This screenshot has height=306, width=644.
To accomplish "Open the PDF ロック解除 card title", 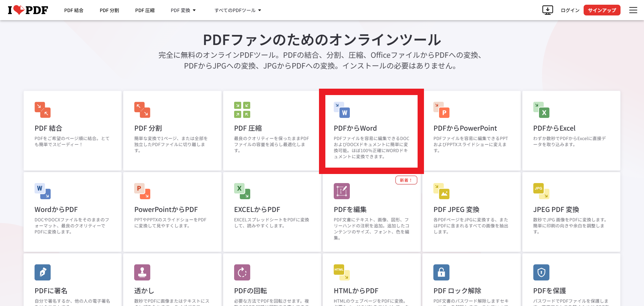I will 457,291.
